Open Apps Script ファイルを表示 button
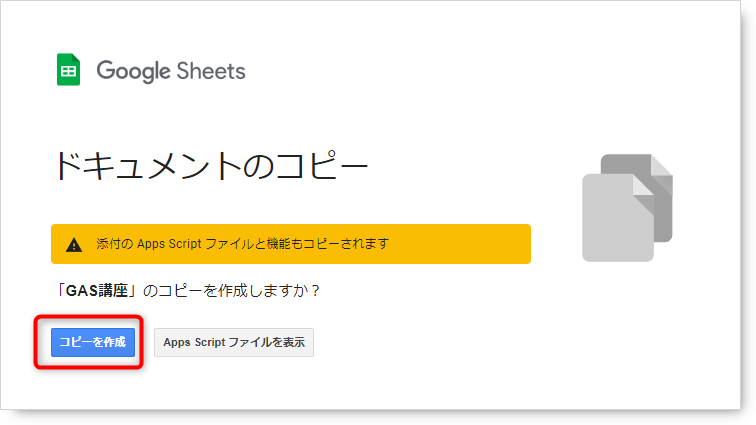 (234, 343)
